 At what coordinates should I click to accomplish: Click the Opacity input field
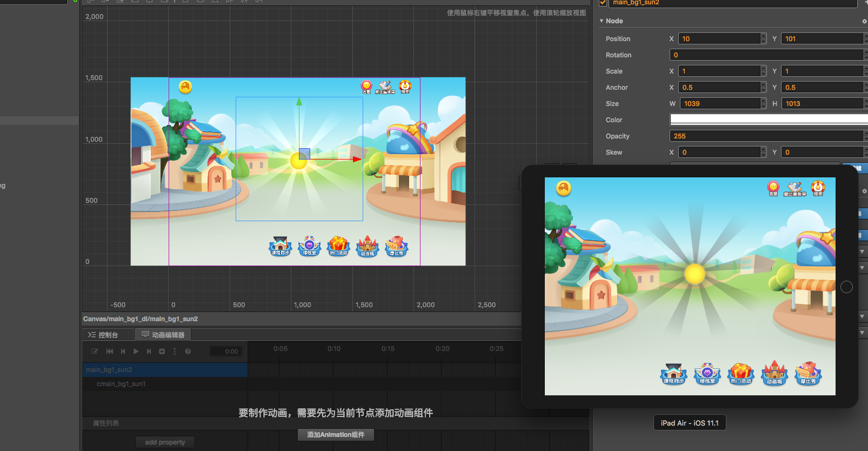[767, 136]
